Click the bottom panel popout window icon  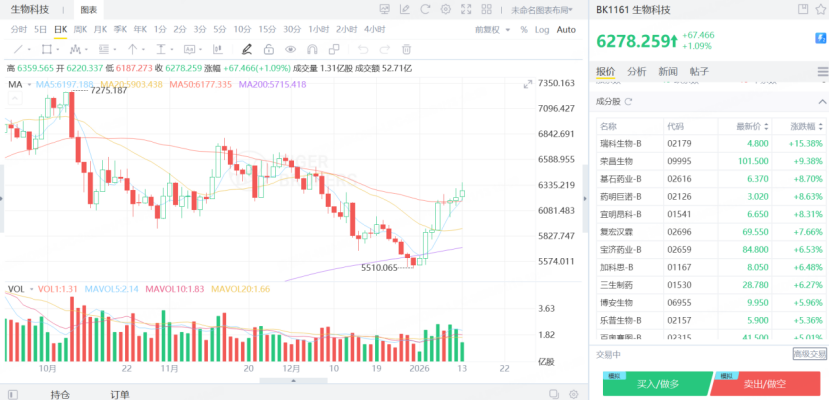coord(554,394)
